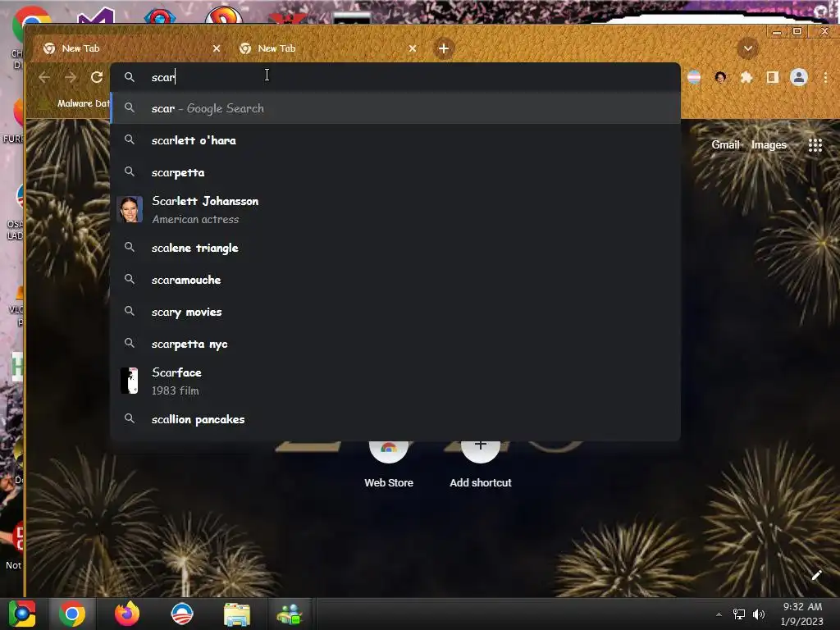
Task: Click the Scarface movie poster thumbnail
Action: [130, 381]
